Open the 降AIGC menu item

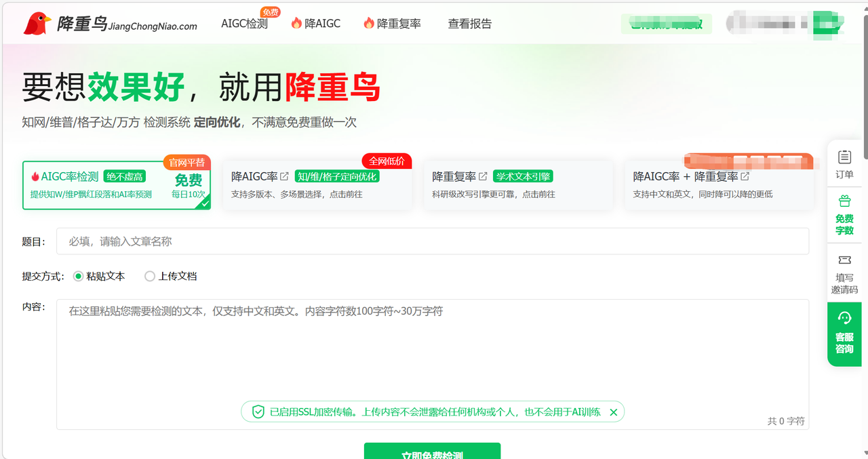click(322, 24)
